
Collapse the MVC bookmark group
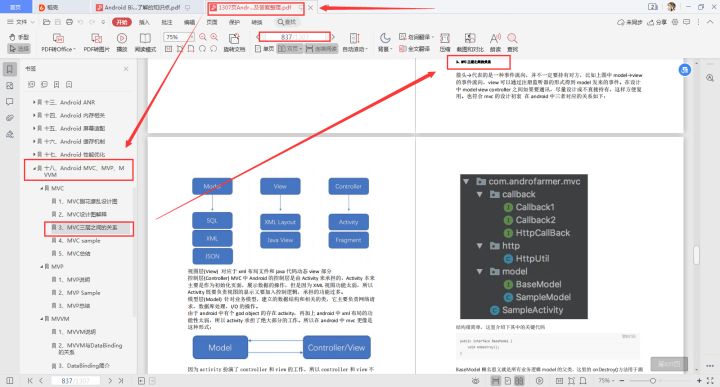click(41, 188)
